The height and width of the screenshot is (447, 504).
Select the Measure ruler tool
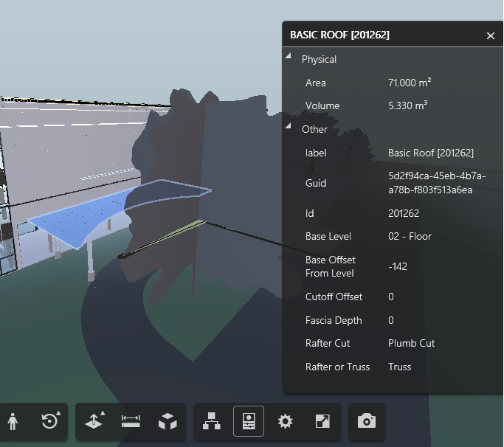(x=131, y=421)
